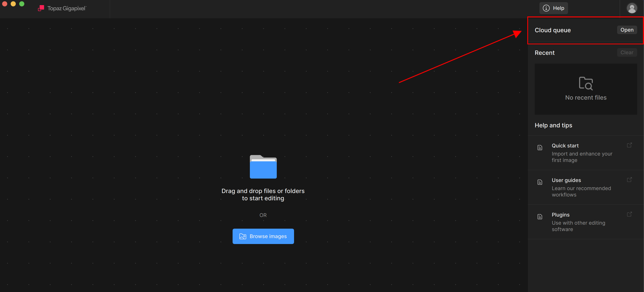This screenshot has width=644, height=292.
Task: Clear the Recent files list
Action: pyautogui.click(x=627, y=52)
